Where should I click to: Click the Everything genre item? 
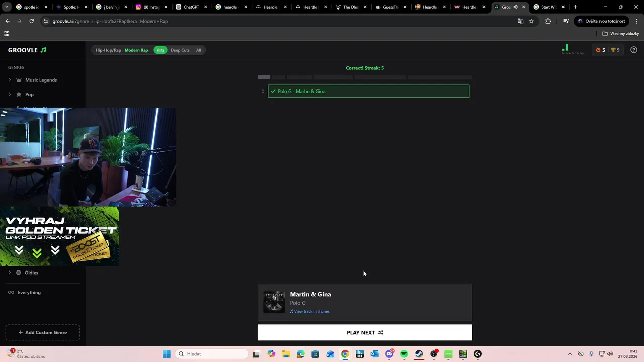tap(29, 292)
